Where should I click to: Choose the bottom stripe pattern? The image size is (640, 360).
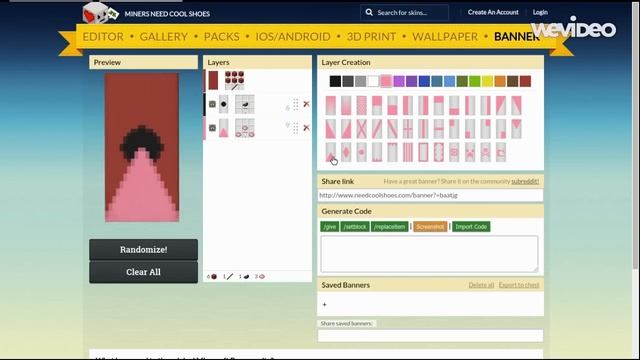(x=454, y=105)
